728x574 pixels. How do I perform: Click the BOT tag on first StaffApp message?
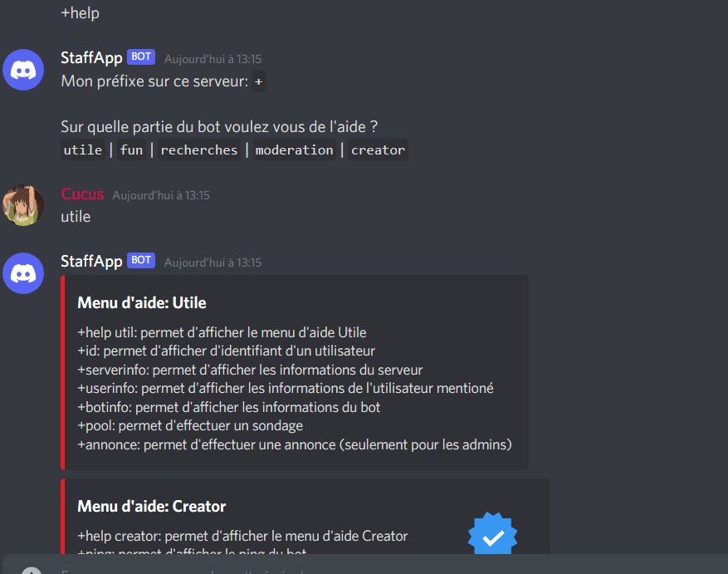tap(141, 56)
